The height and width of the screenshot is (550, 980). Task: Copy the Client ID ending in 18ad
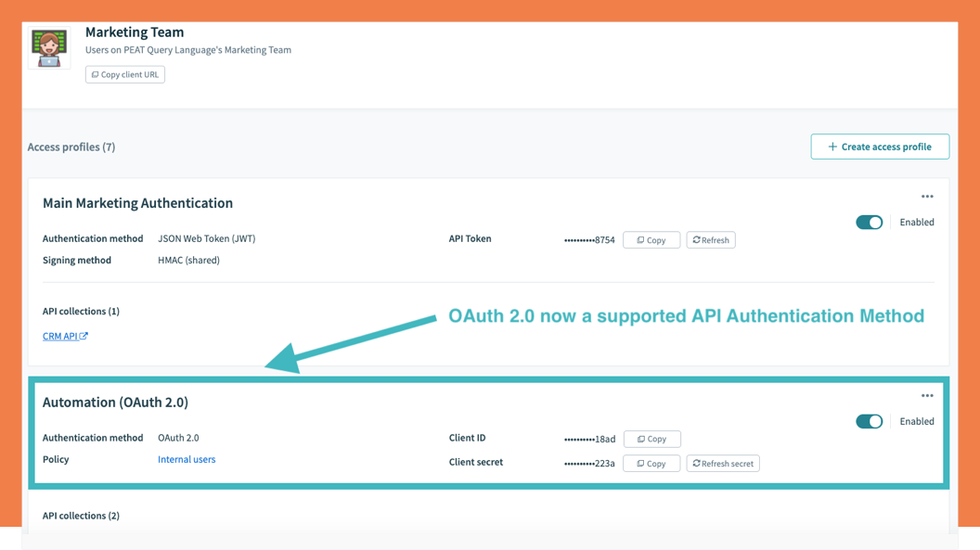[651, 439]
